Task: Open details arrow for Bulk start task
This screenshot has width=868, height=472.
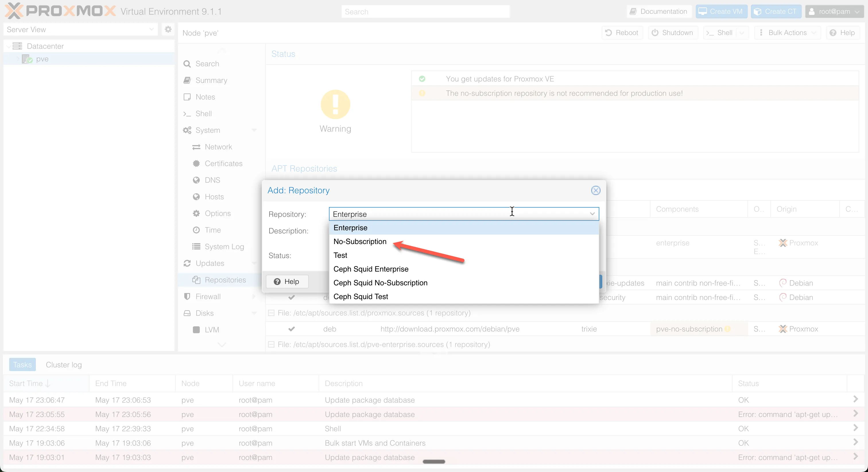Action: (856, 442)
